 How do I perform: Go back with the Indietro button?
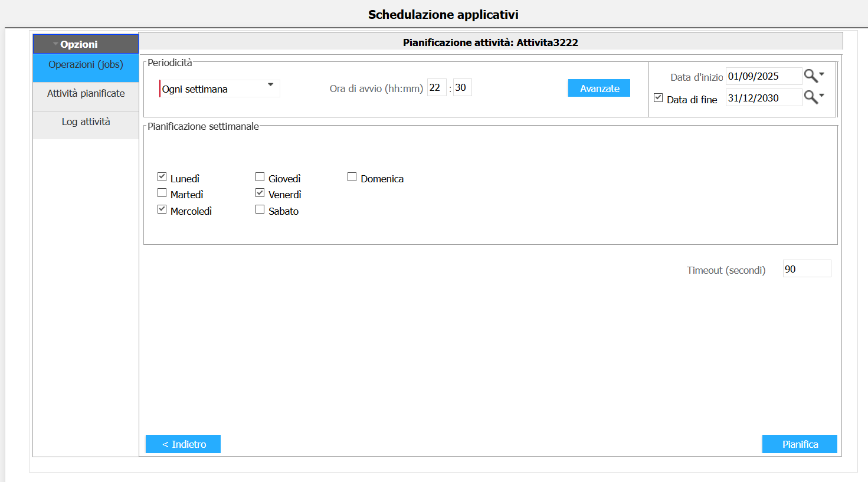183,444
